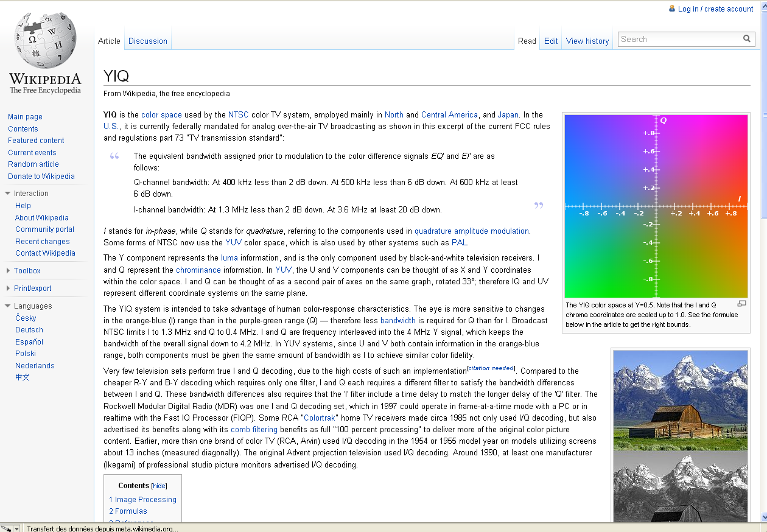
Task: Click the enlarge icon under YIQ image
Action: pyautogui.click(x=741, y=304)
